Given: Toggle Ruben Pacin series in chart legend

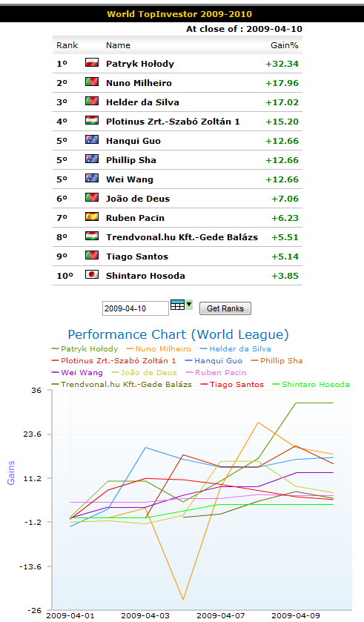Looking at the screenshot, I should click(216, 372).
